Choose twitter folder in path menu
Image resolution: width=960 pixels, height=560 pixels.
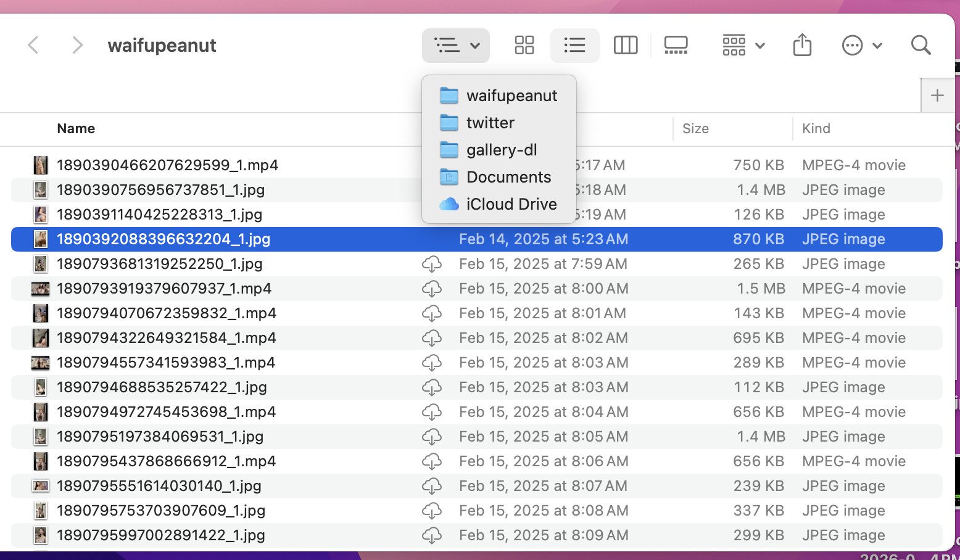[x=499, y=123]
